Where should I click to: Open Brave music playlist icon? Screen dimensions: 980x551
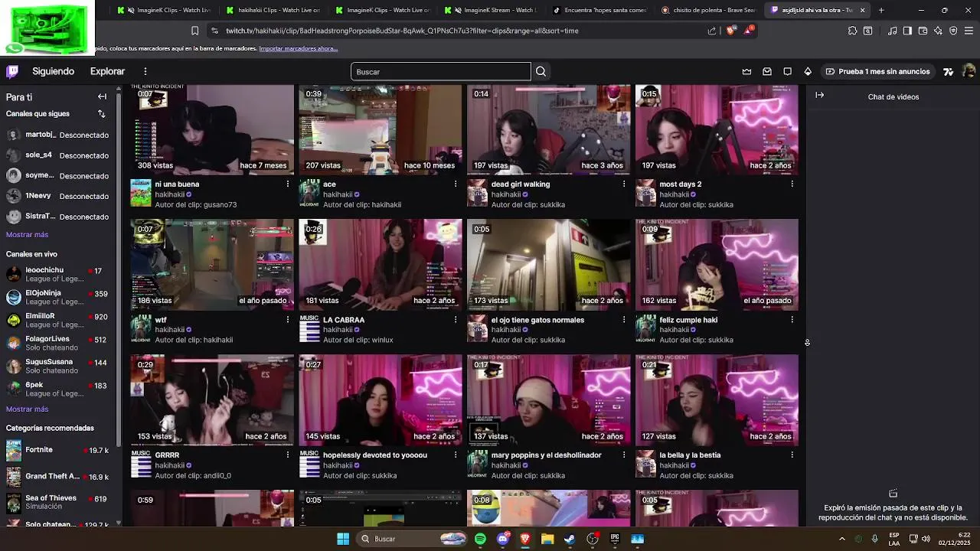point(893,31)
